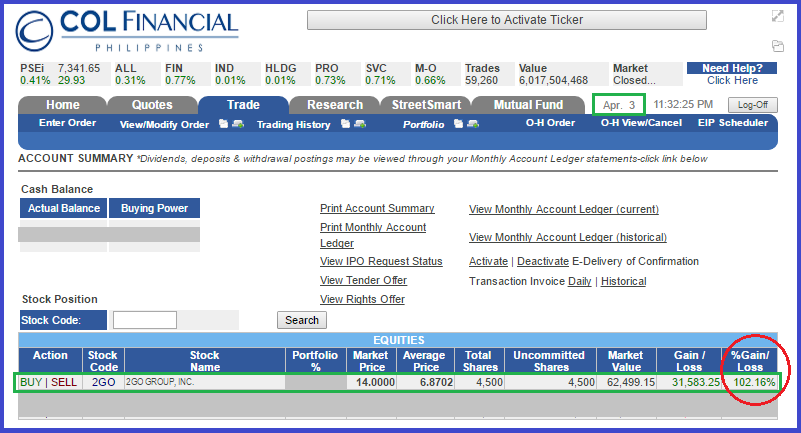Click Here to Activate Ticker button
This screenshot has height=433, width=801.
tap(507, 20)
